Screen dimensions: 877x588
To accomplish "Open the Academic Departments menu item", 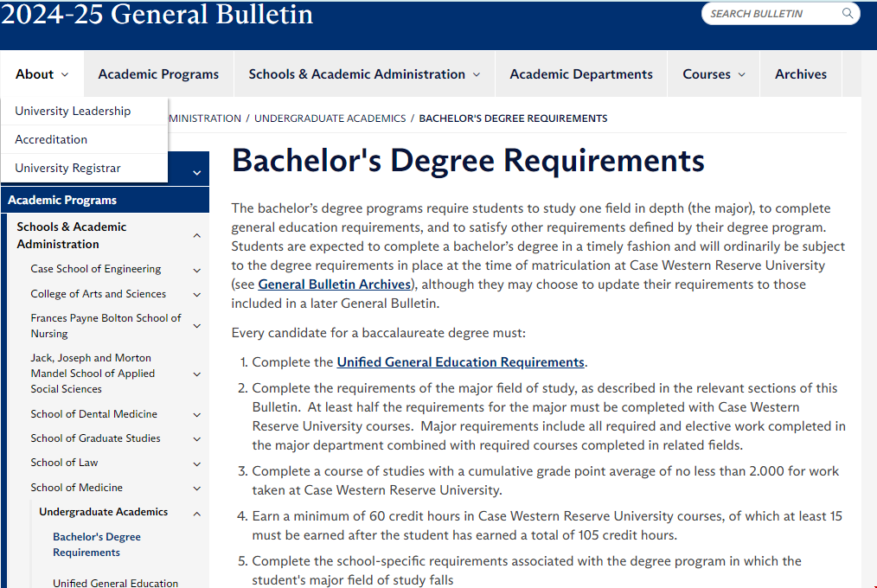I will pos(581,74).
